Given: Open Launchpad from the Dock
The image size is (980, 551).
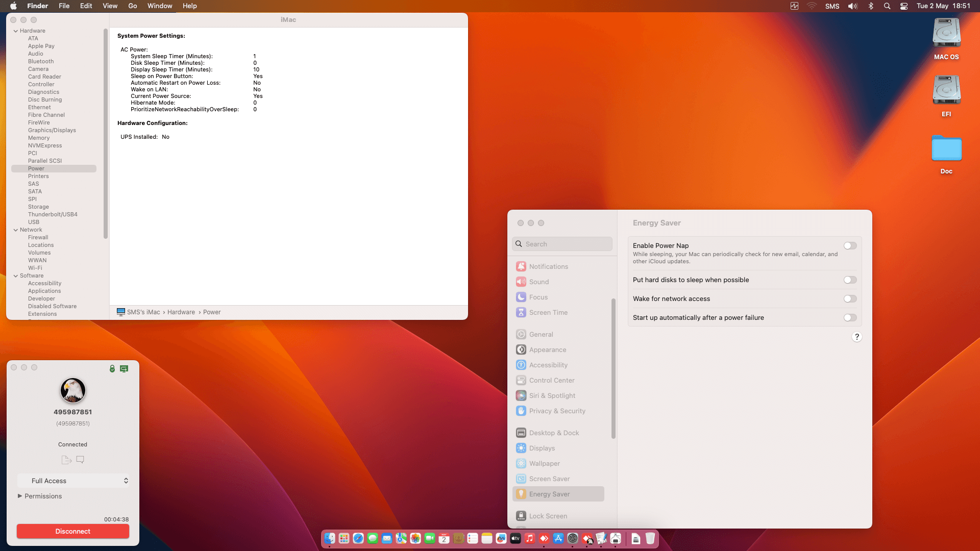Looking at the screenshot, I should coord(344,538).
